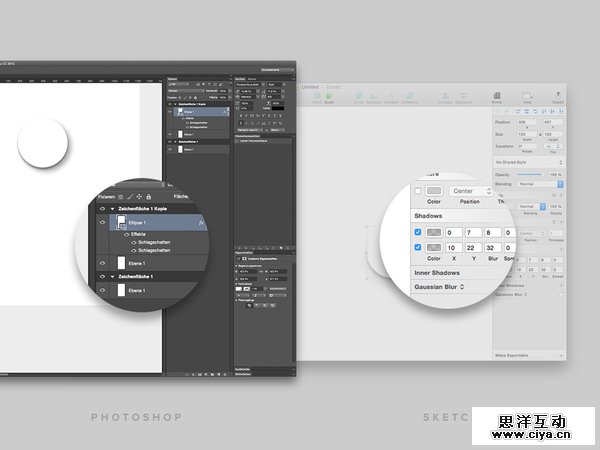
Task: Hide the Ellipse 1 layer with eye icon
Action: [x=102, y=222]
